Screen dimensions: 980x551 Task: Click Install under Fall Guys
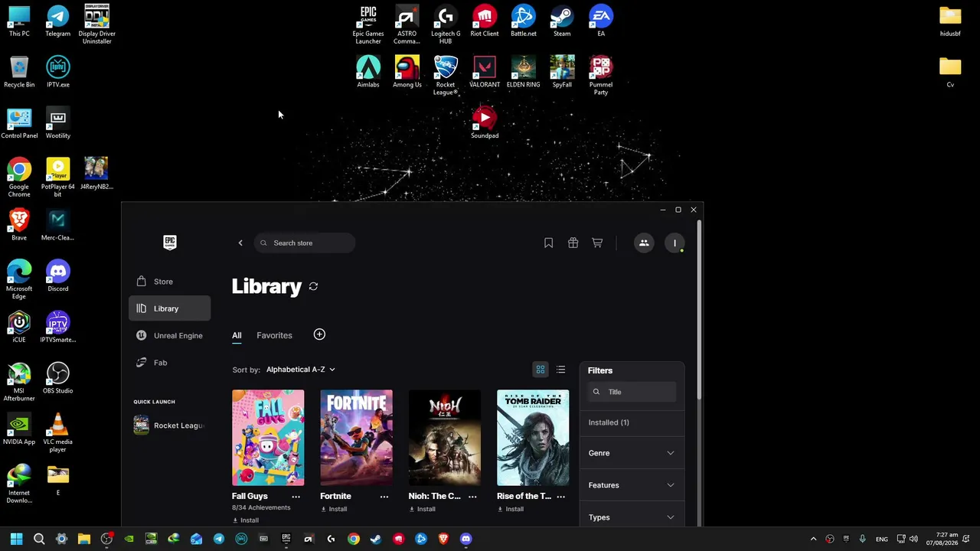(x=245, y=520)
